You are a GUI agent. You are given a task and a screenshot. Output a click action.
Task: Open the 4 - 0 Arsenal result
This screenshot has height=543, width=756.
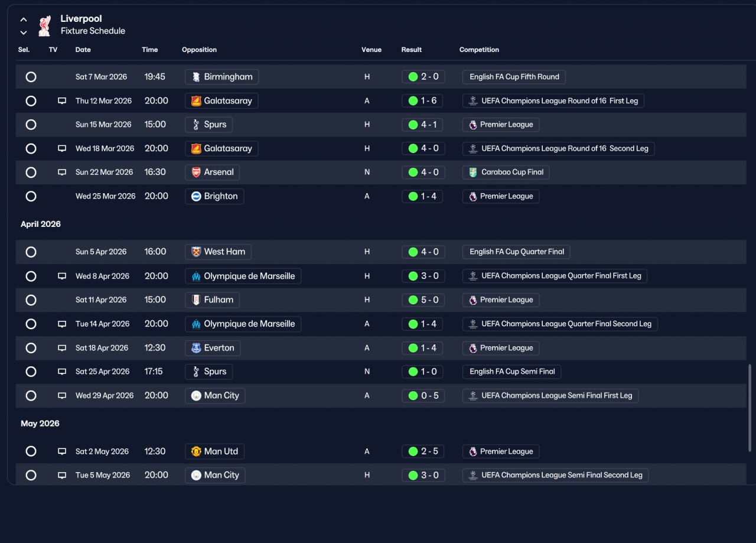(423, 173)
